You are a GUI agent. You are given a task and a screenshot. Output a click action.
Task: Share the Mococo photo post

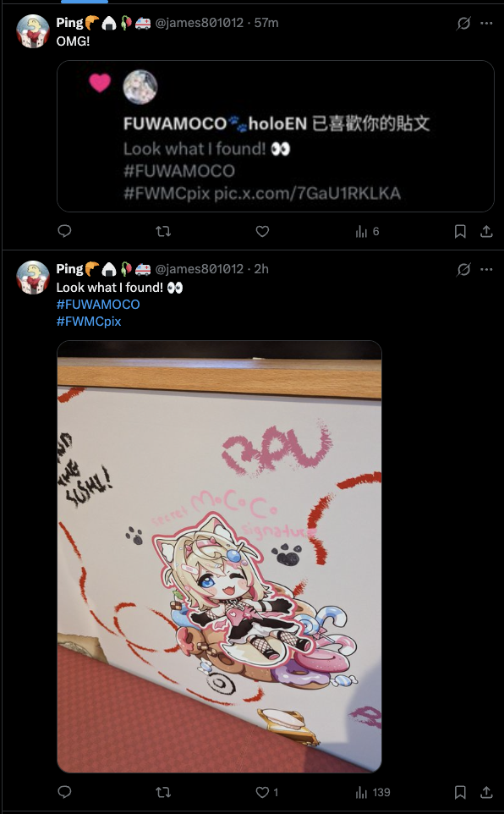click(x=486, y=792)
